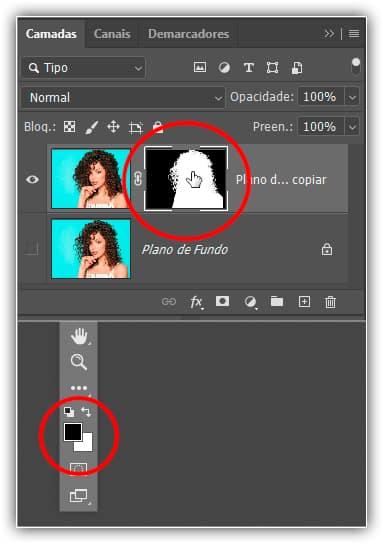This screenshot has width=383, height=544.
Task: Lock artboard nesting icon
Action: click(136, 128)
